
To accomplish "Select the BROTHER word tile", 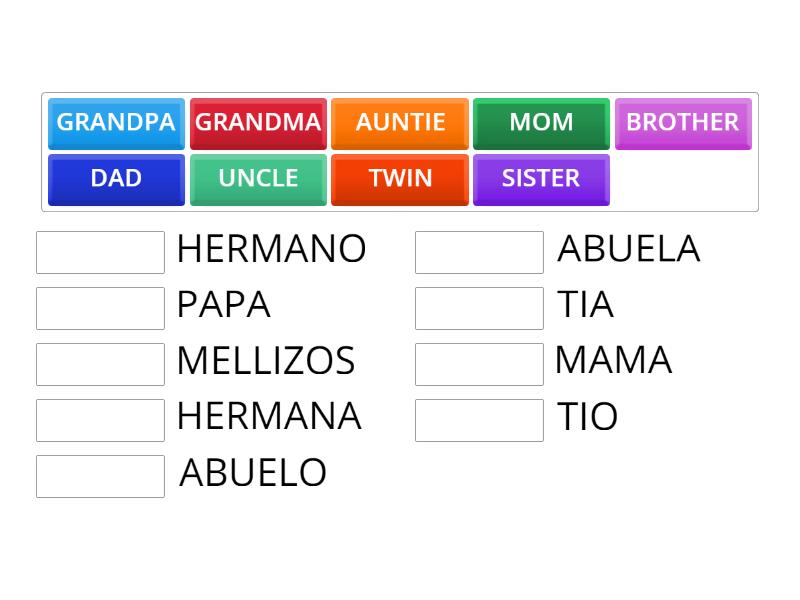I will pyautogui.click(x=683, y=123).
